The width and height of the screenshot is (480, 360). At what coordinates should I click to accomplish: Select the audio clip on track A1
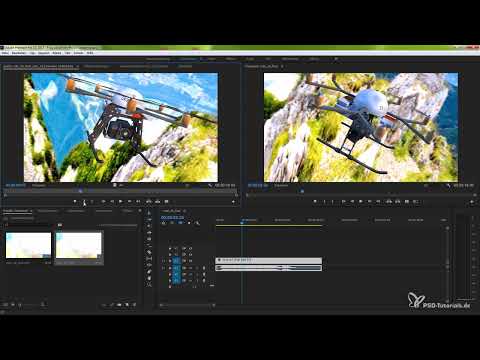269,268
